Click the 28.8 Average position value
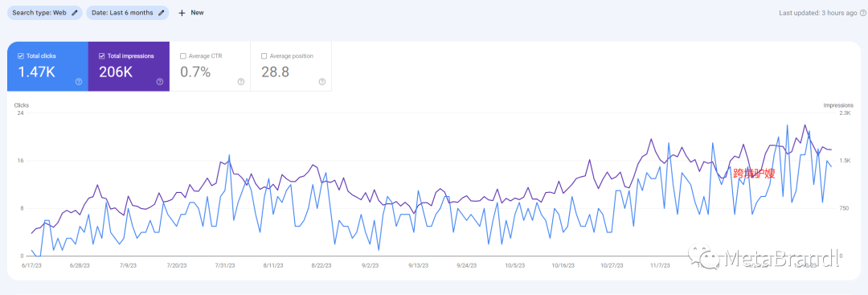The height and width of the screenshot is (295, 868). click(x=275, y=72)
